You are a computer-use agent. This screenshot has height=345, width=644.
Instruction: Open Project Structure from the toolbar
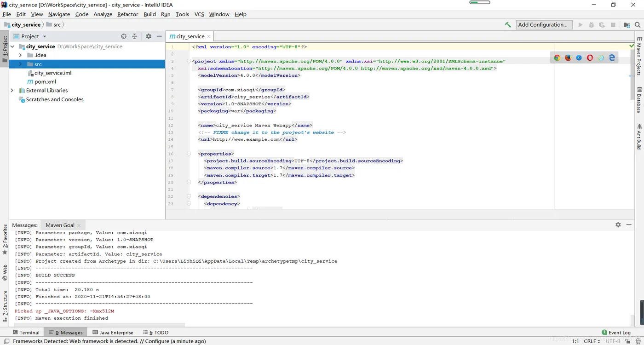click(x=627, y=25)
